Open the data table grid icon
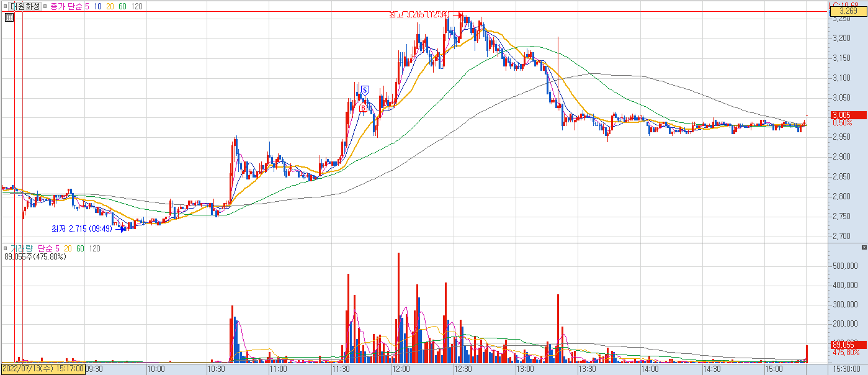Screen dimensions: 868x375 (9, 17)
